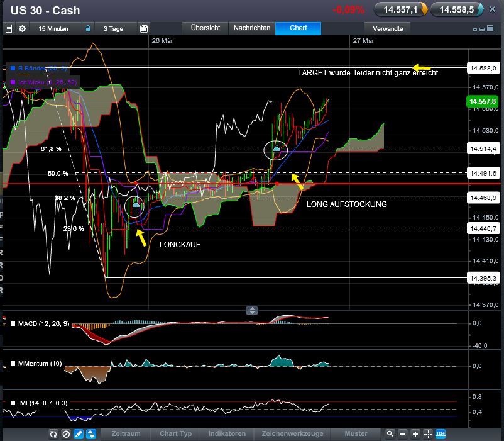Toggle the blue 1234 price label icon
The height and width of the screenshot is (441, 504).
click(441, 434)
